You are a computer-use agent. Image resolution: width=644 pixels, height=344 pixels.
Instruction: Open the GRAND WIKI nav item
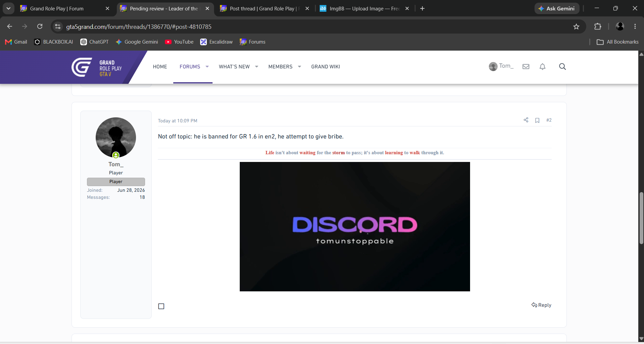coord(326,67)
